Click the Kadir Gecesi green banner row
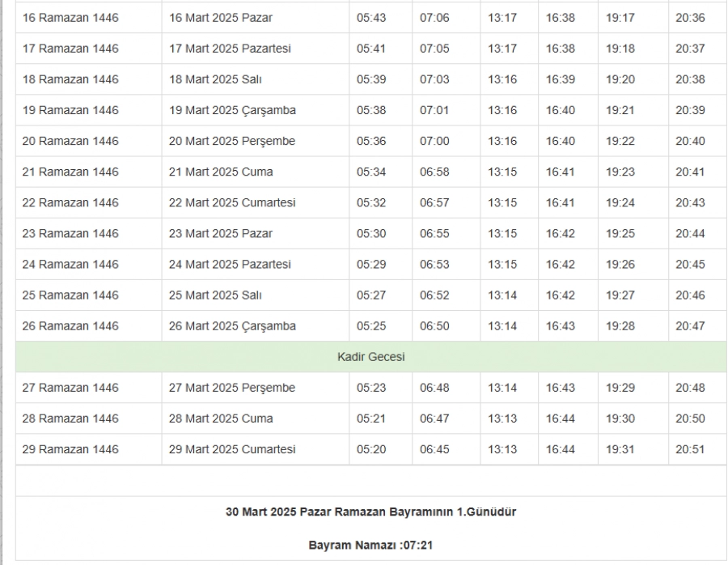The width and height of the screenshot is (728, 565). click(370, 357)
